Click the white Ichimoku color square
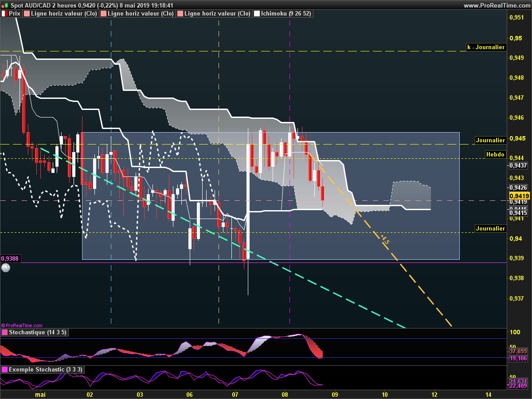532x399 pixels. 257,14
